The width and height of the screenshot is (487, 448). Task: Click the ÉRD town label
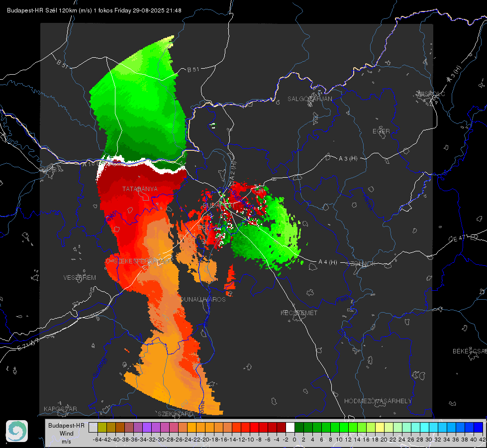click(204, 227)
